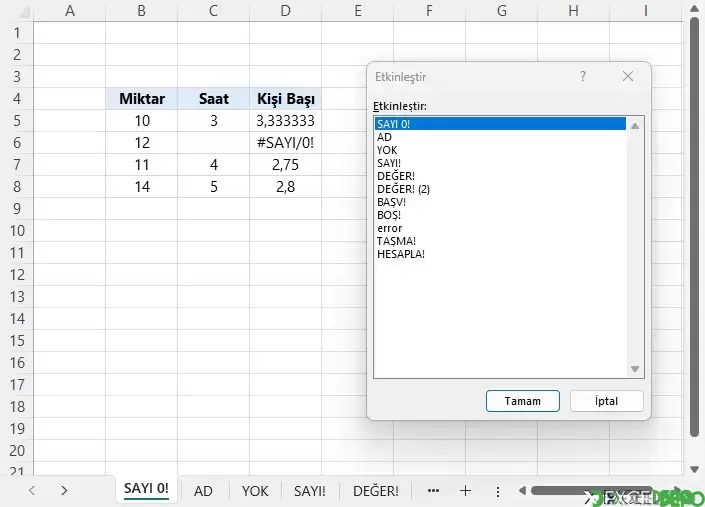This screenshot has width=705, height=507.
Task: Click the cell containing 2,75
Action: tap(286, 165)
